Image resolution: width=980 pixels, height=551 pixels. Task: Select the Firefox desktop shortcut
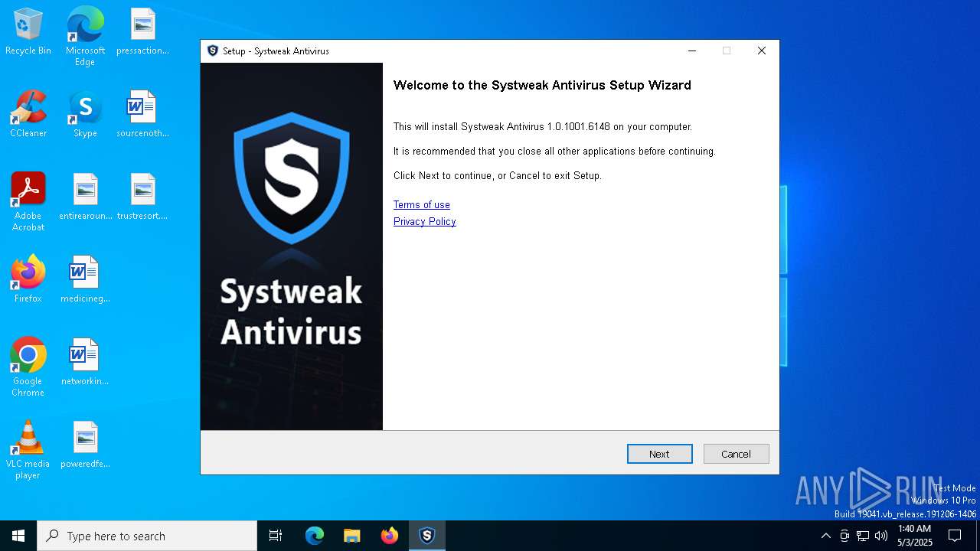point(28,280)
